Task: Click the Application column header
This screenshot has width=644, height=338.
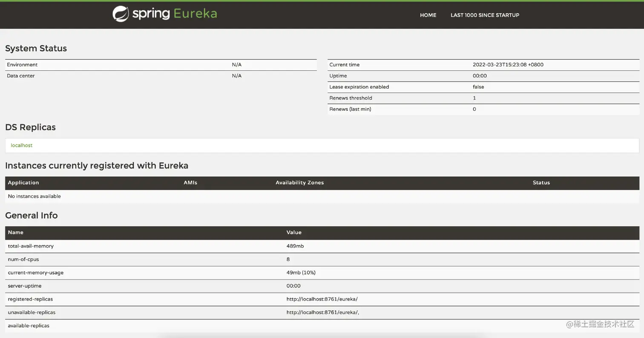Action: click(x=23, y=182)
